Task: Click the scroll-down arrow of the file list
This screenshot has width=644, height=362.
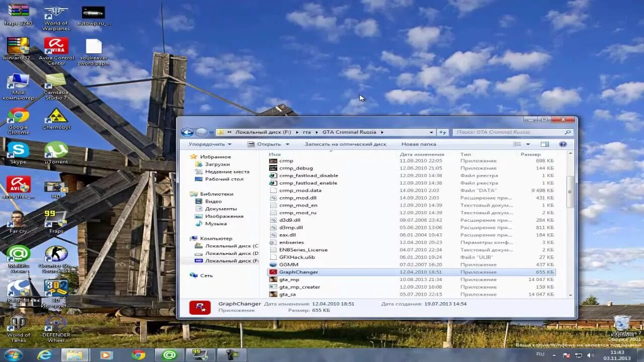Action: click(570, 295)
